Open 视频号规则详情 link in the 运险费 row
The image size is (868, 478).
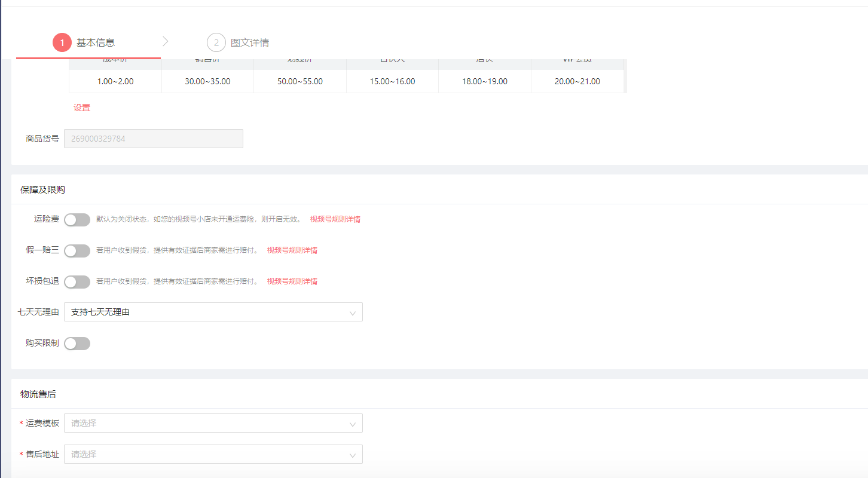click(x=335, y=219)
